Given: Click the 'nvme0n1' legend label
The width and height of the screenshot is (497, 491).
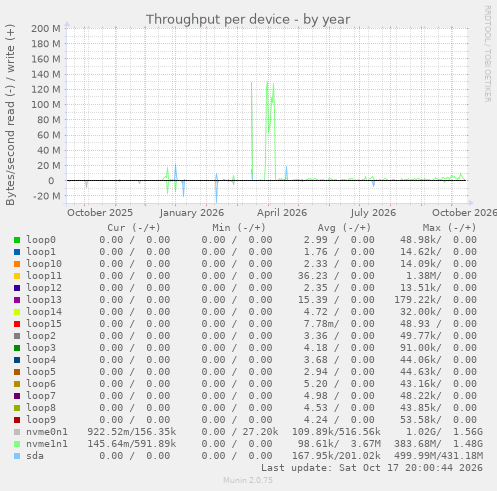Looking at the screenshot, I should point(47,432).
